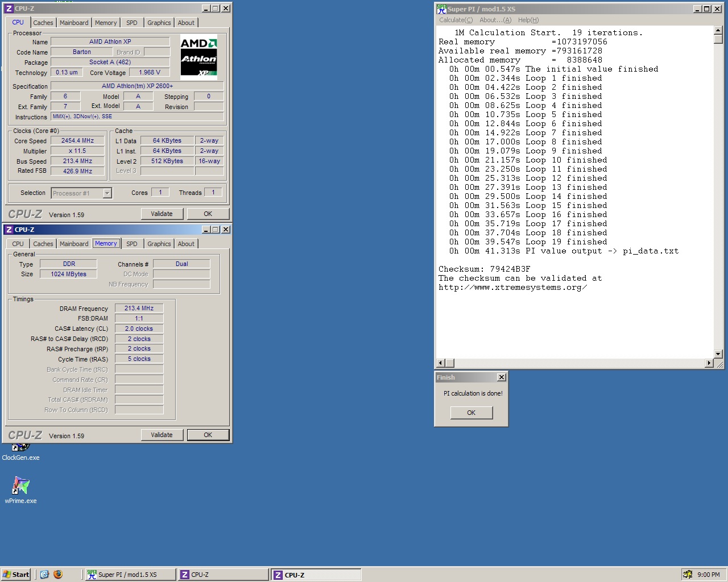Open Mainboard tab in lower CPU-Z window
Viewport: 728px width, 582px height.
tap(74, 244)
